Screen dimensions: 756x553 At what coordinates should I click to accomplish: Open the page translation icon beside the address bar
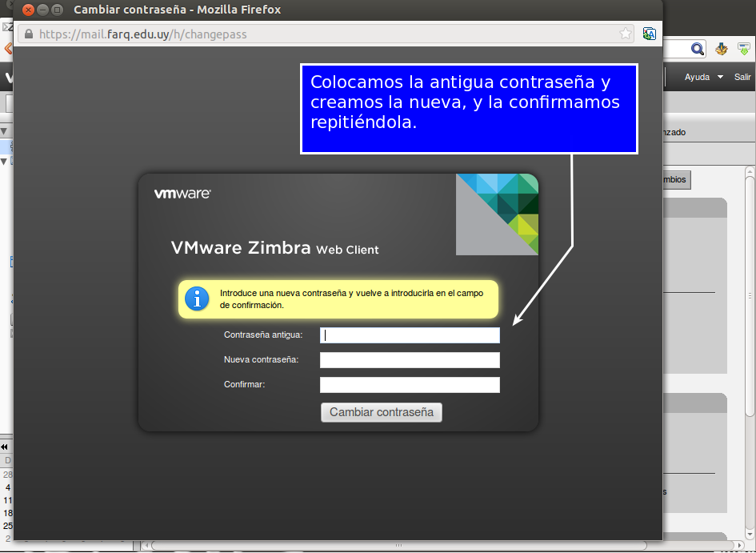click(x=649, y=34)
